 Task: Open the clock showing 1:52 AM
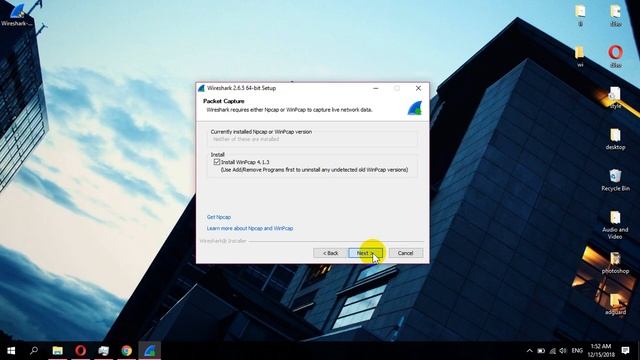[601, 350]
